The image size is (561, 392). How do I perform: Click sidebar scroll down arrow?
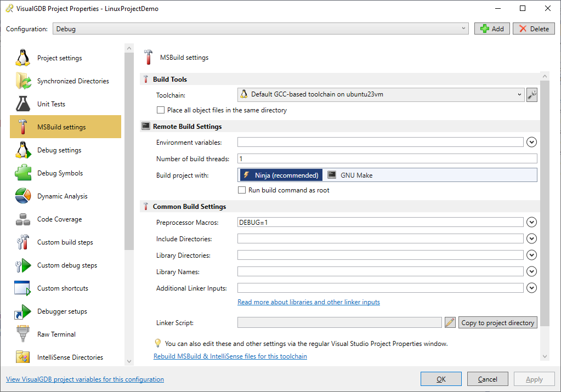pyautogui.click(x=129, y=361)
